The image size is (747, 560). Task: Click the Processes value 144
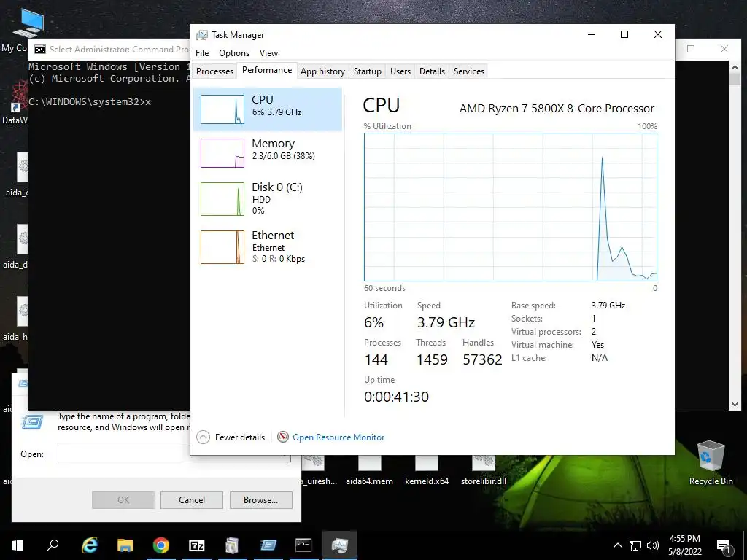(376, 359)
